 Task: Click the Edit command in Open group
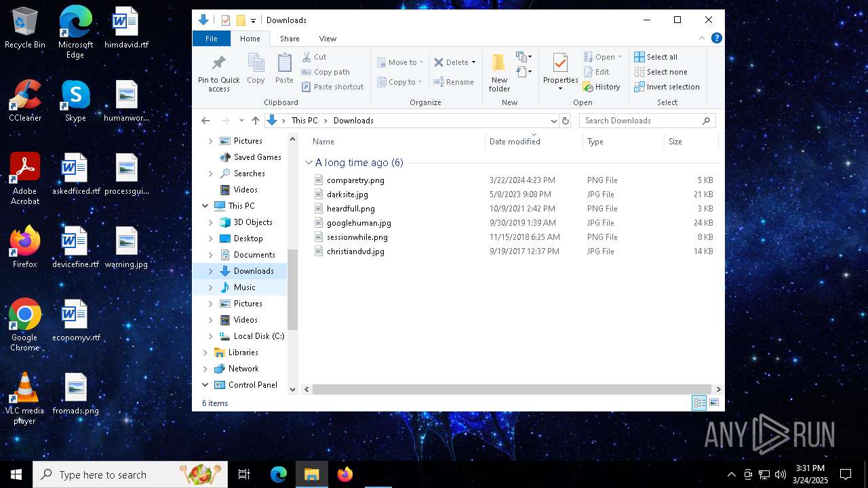(x=596, y=72)
